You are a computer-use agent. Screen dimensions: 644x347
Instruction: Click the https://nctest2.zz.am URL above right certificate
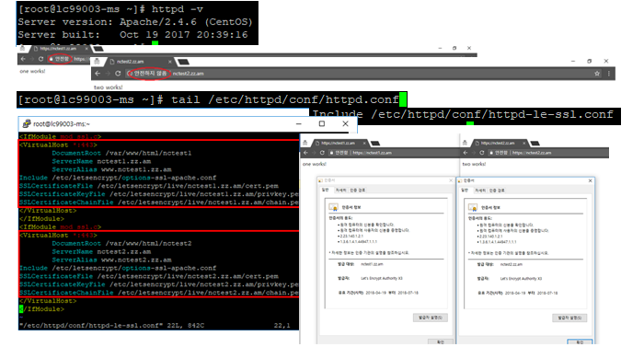click(532, 153)
